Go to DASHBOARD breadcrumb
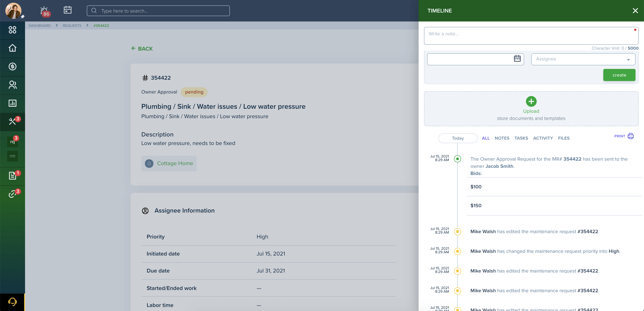The width and height of the screenshot is (644, 311). 40,26
